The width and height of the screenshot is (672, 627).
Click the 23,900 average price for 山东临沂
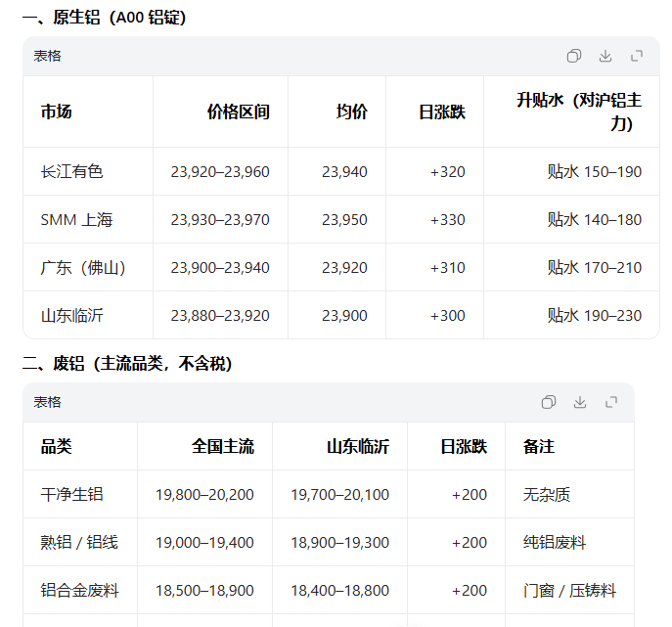point(344,316)
